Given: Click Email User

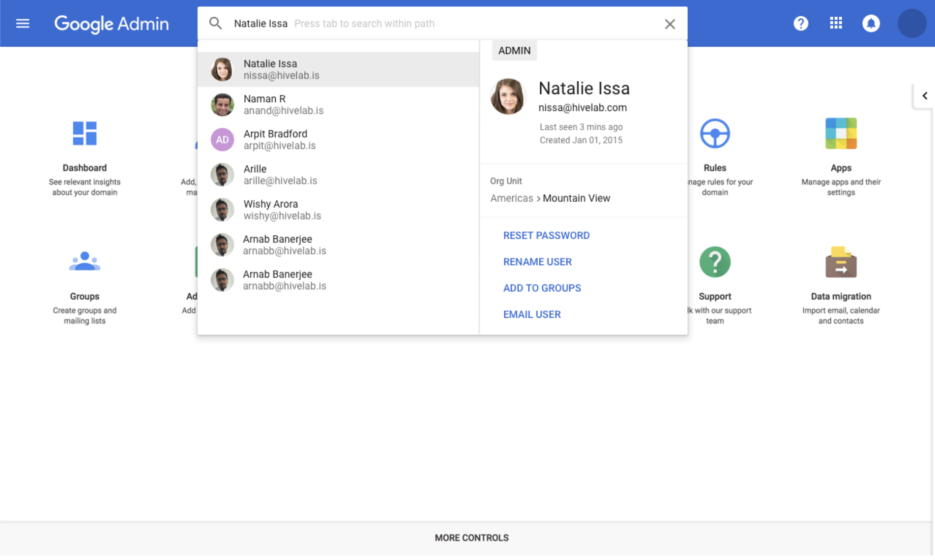Looking at the screenshot, I should tap(532, 314).
